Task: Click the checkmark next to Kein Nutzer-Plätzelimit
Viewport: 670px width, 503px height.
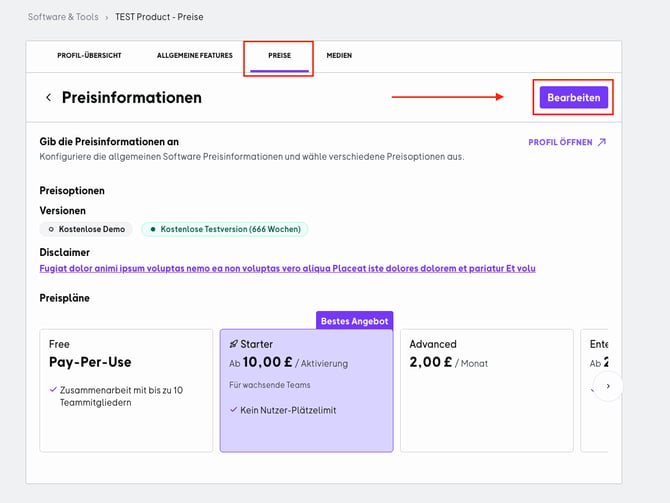Action: tap(233, 410)
